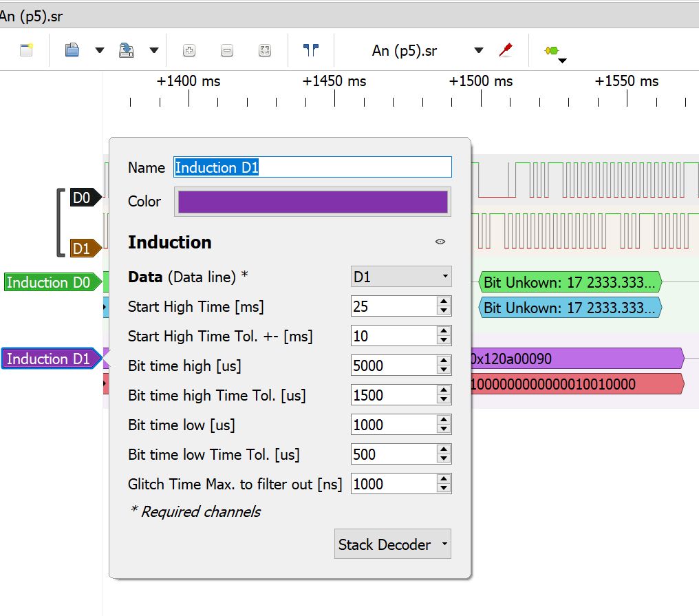Expand the arrow next to Save file
Image resolution: width=699 pixels, height=616 pixels.
point(154,50)
